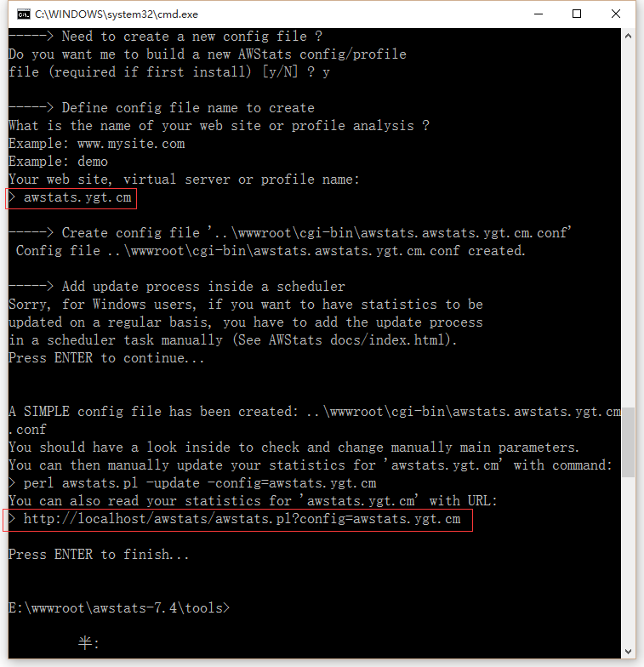Click the scrollbar down arrow
Screen dimensions: 644x667
click(628, 652)
